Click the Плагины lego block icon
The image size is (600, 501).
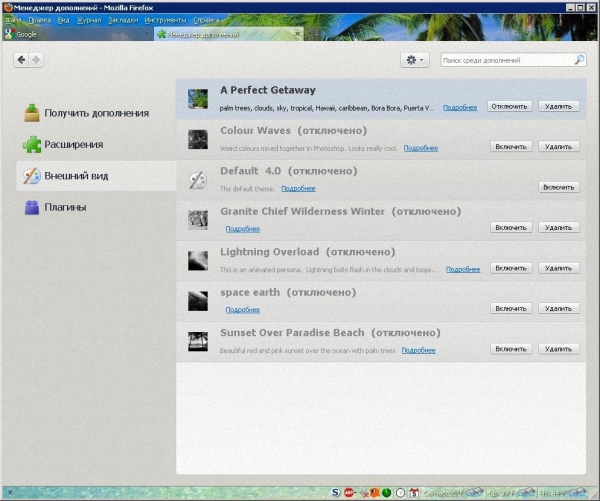32,208
